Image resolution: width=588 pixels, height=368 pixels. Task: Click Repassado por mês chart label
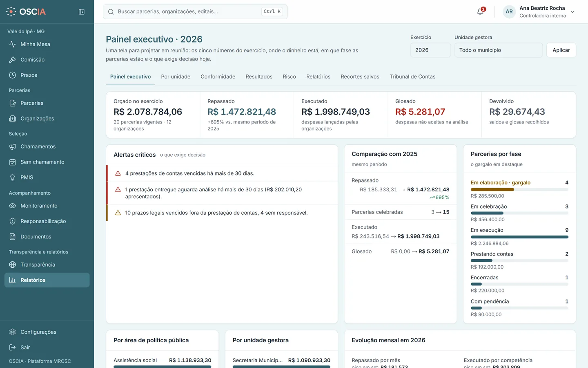click(376, 360)
